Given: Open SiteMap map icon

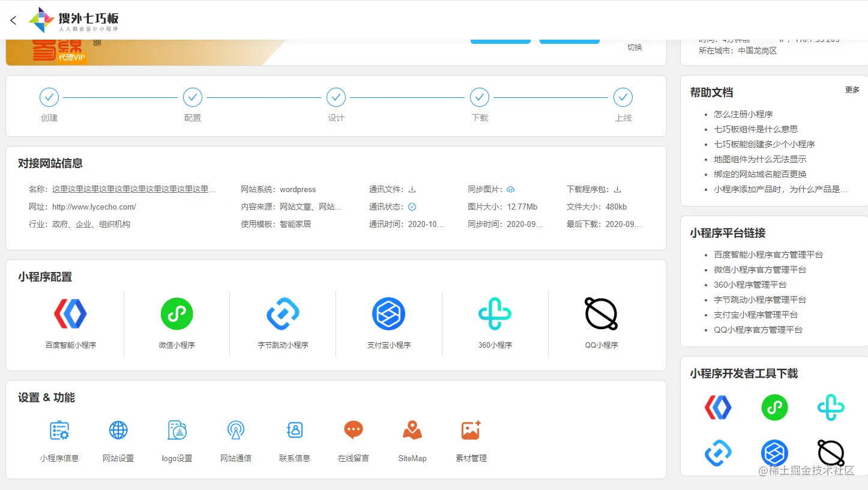Looking at the screenshot, I should click(412, 431).
